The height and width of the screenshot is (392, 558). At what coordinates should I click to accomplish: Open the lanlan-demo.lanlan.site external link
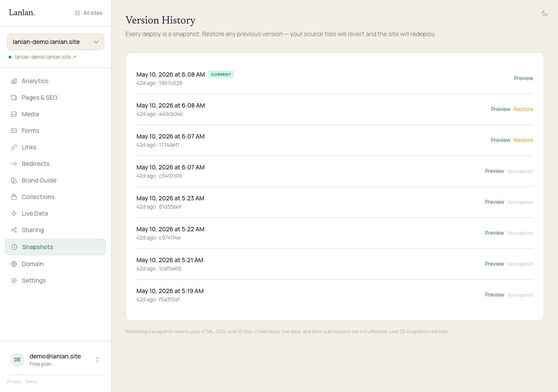point(45,57)
